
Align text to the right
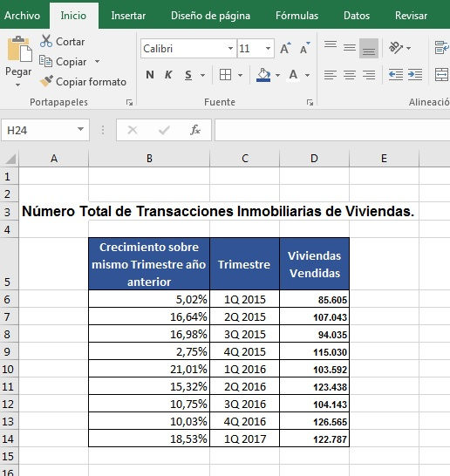point(369,75)
